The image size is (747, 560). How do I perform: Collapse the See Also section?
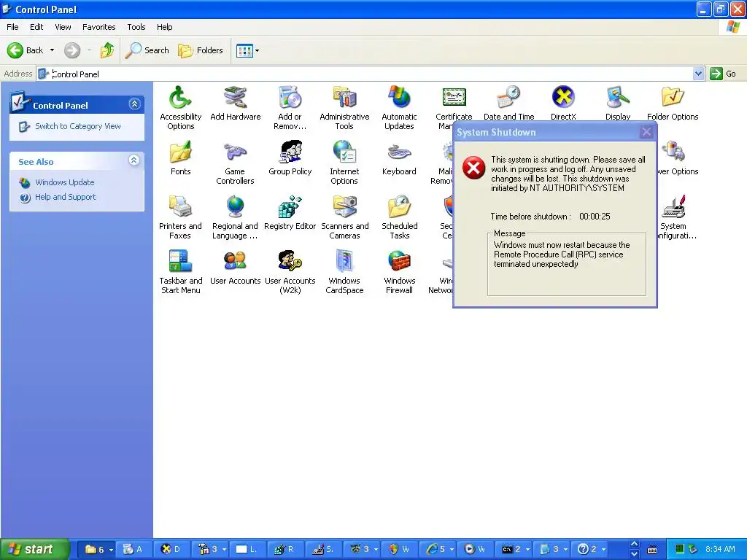(134, 160)
